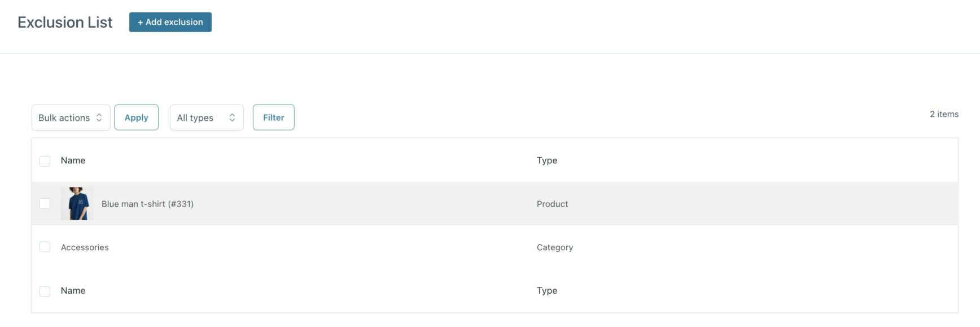Select the Accessories category entry
This screenshot has width=980, height=327.
point(85,247)
